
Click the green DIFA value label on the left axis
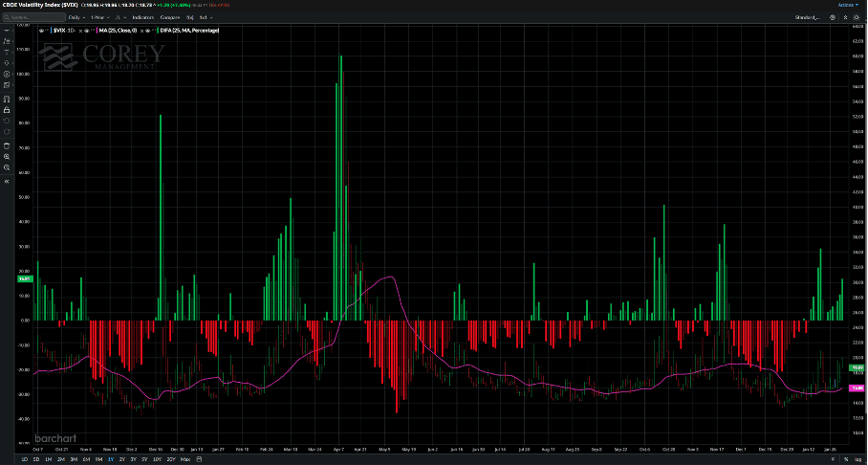pyautogui.click(x=25, y=278)
